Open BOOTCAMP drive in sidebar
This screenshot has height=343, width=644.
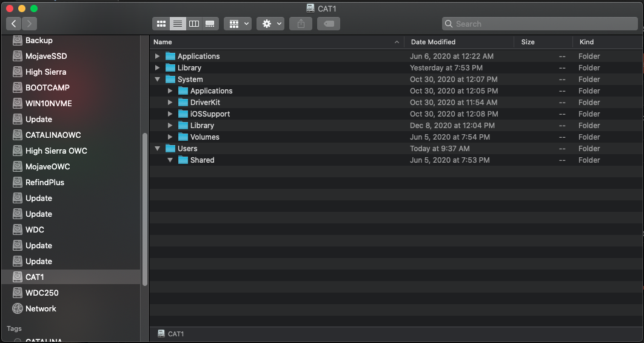click(x=72, y=87)
